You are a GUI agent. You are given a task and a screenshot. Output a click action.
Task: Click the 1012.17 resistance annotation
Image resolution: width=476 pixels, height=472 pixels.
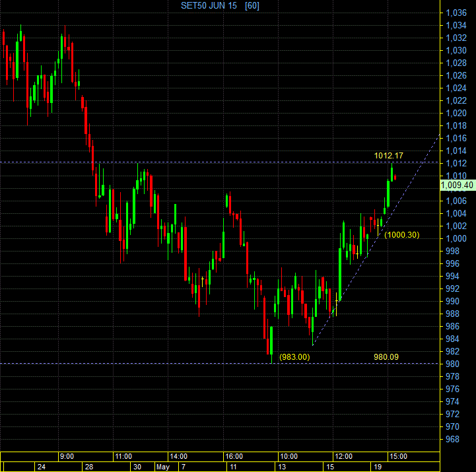click(389, 156)
